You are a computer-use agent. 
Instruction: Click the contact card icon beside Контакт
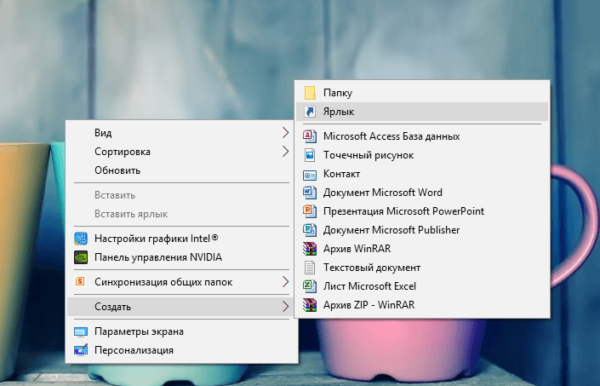click(310, 175)
